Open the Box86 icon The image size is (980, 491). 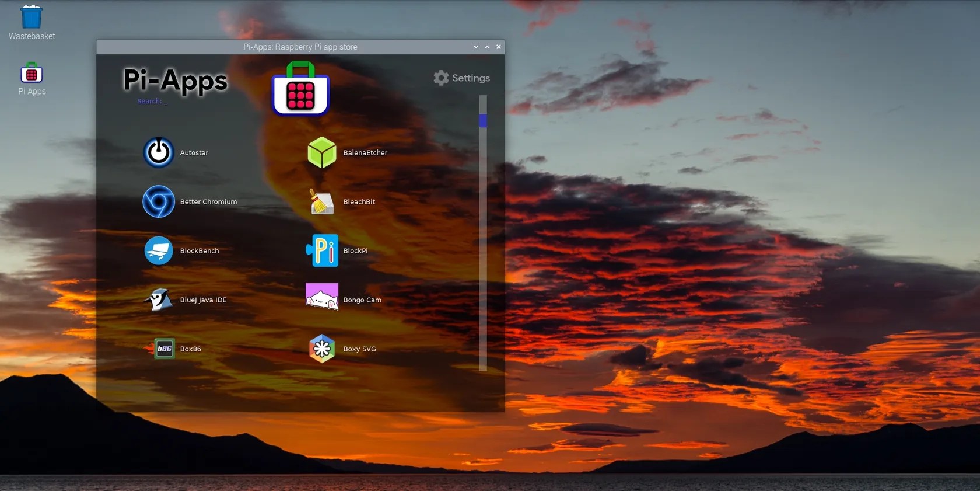click(160, 349)
